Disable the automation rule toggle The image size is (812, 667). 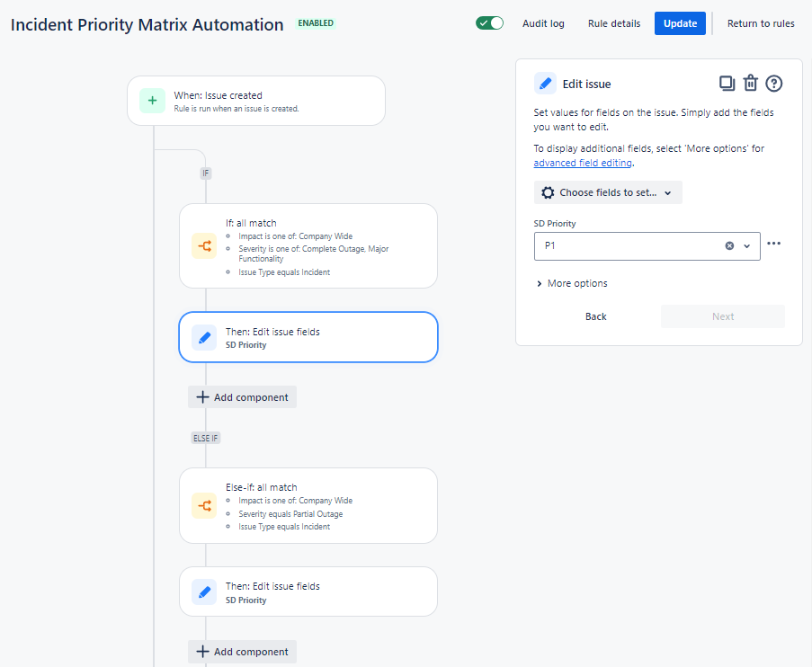click(x=489, y=22)
